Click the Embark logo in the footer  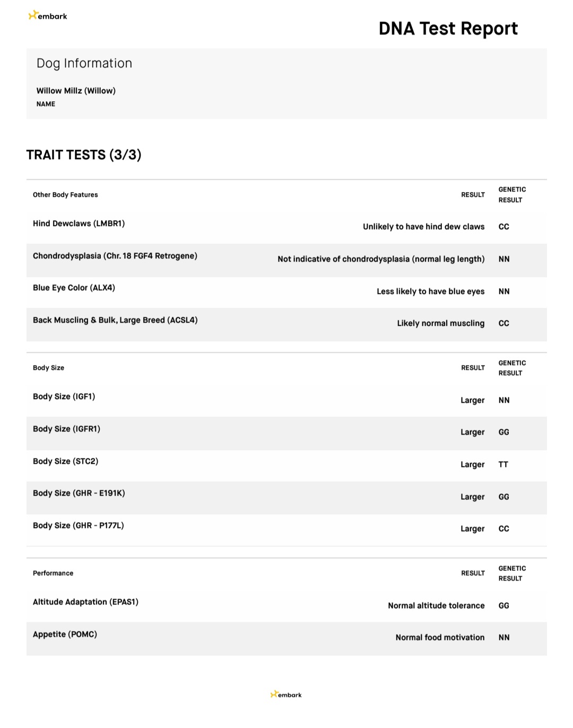point(286,695)
